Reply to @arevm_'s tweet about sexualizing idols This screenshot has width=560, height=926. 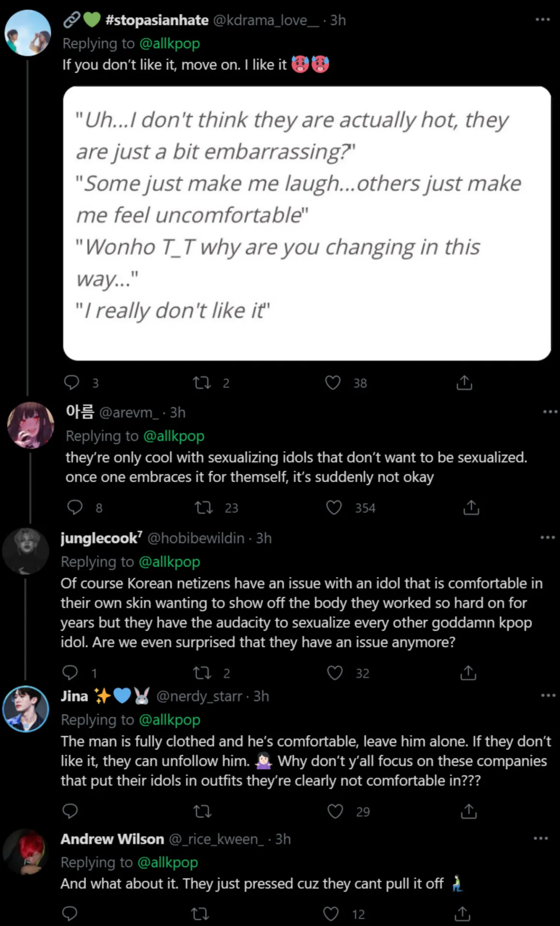point(75,507)
